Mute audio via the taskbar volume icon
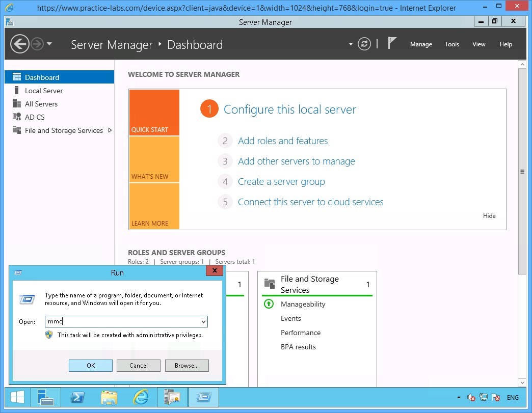 click(x=470, y=397)
